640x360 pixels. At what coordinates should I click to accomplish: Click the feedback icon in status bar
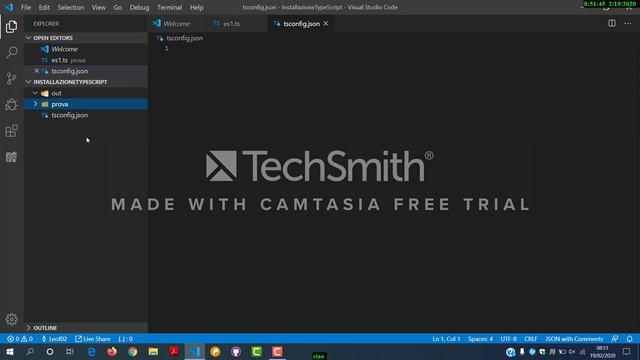pos(614,339)
